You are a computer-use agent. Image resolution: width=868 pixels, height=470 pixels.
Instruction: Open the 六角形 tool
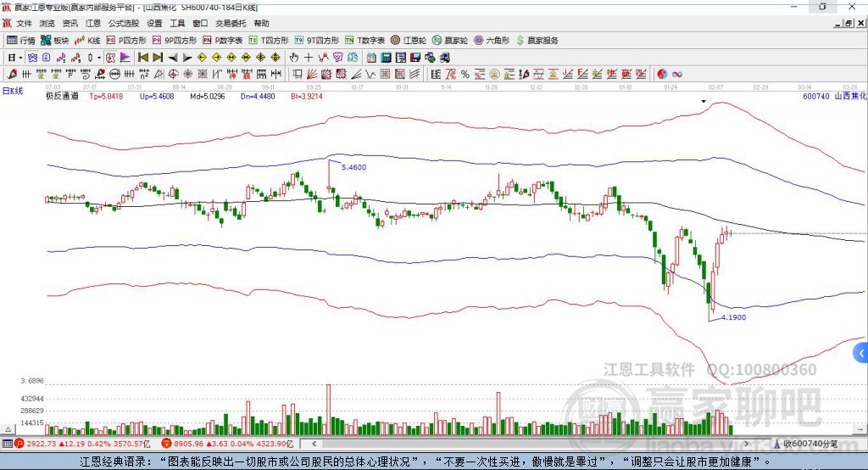coord(492,41)
